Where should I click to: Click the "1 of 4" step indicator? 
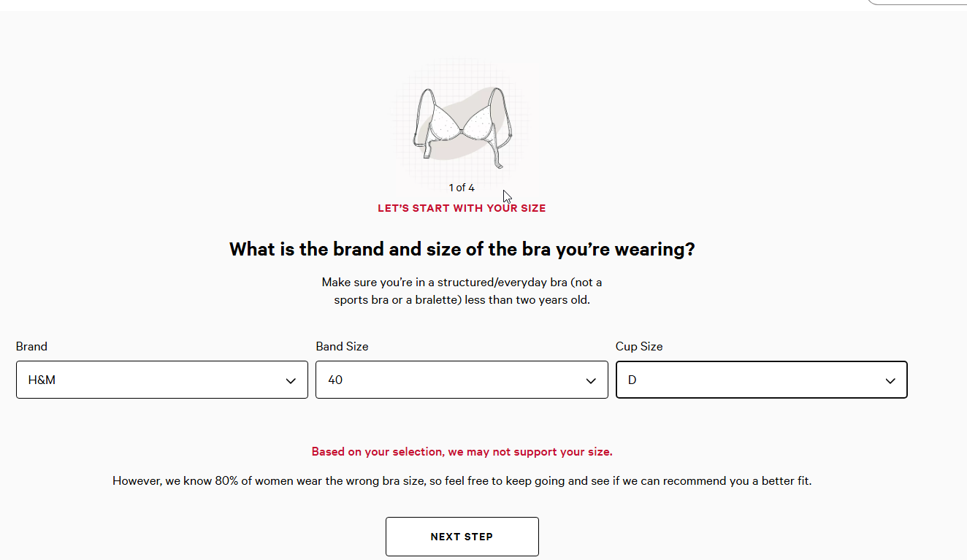pyautogui.click(x=462, y=188)
